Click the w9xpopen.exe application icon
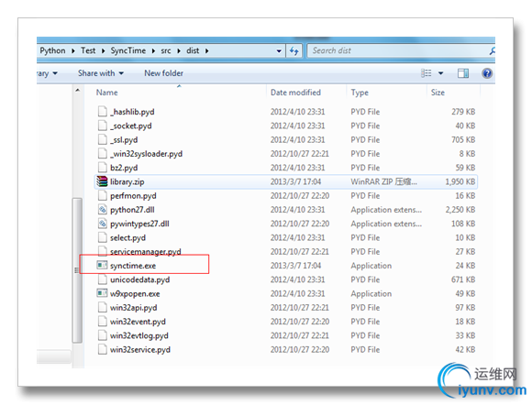This screenshot has height=405, width=532. (x=102, y=293)
